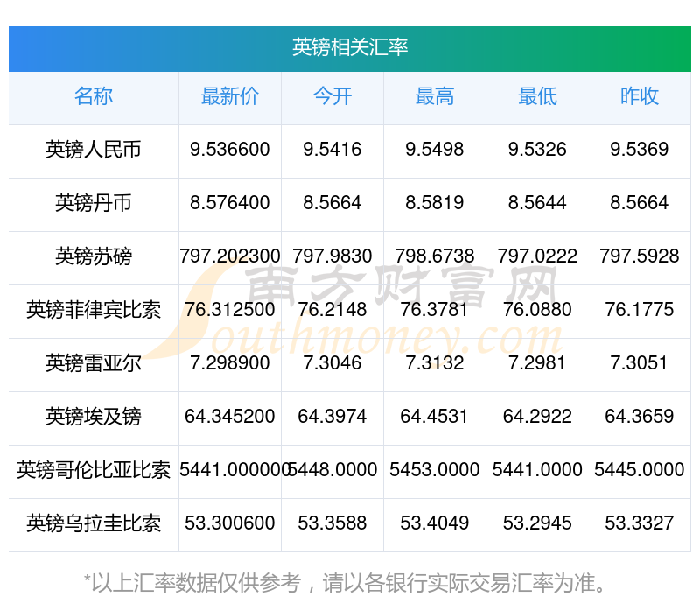Select previous close 9.5369
Viewport: 700px width, 611px height.
pyautogui.click(x=640, y=149)
